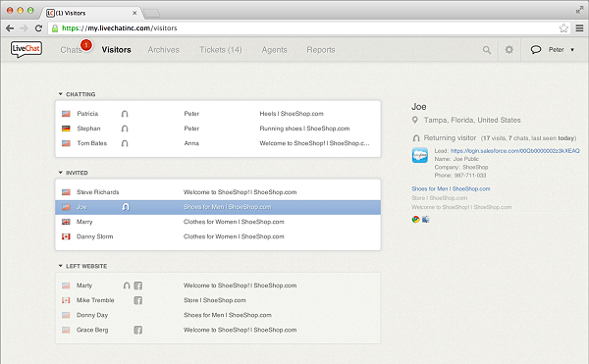Go back with browser back arrow
The image size is (589, 364).
point(10,28)
